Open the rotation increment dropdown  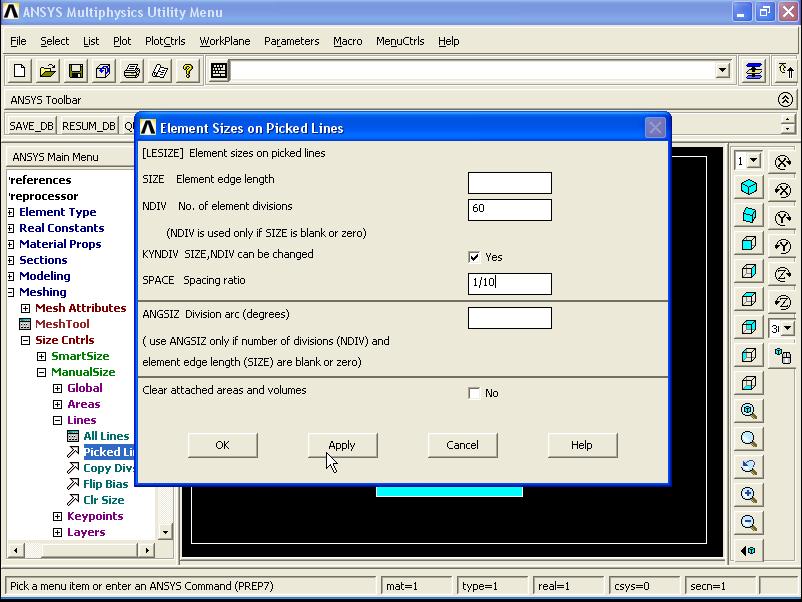(x=787, y=328)
